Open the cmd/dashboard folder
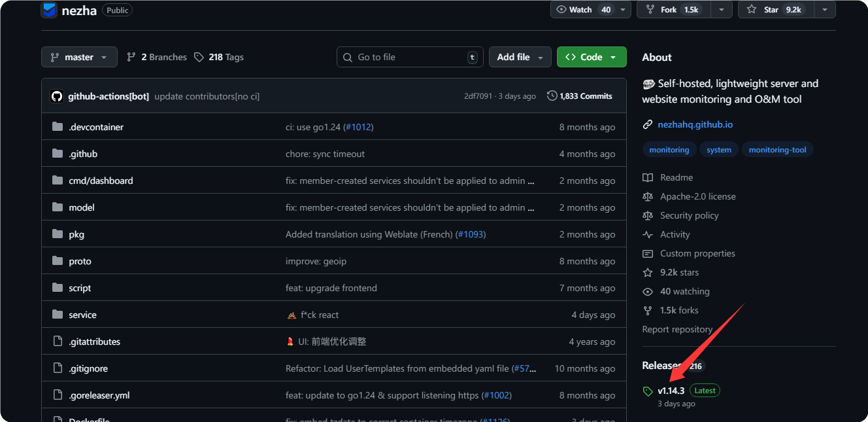The height and width of the screenshot is (422, 868). (x=101, y=181)
